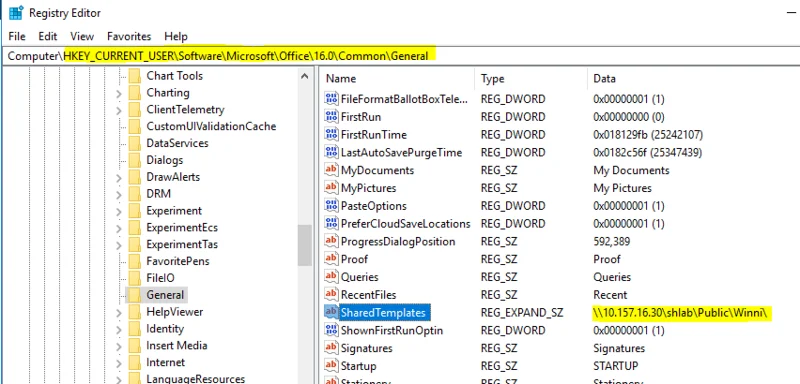The image size is (800, 384).
Task: Click the 592,389 data value
Action: (x=611, y=241)
